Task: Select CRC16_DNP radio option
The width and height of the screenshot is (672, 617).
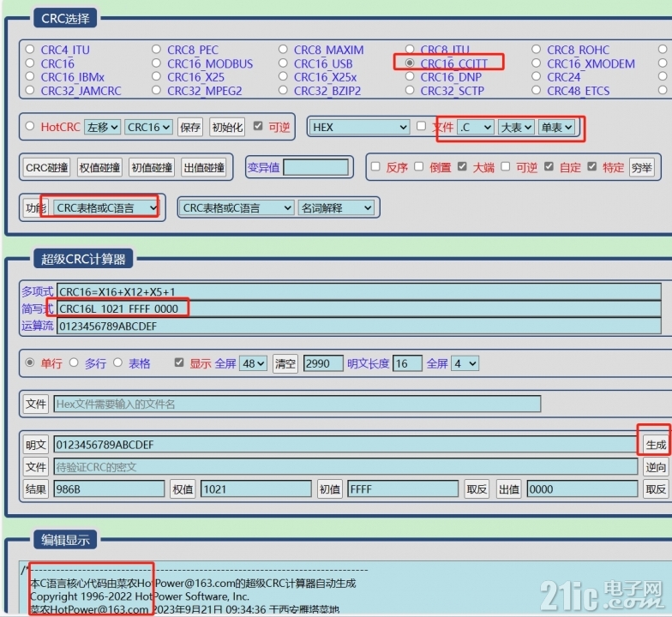Action: click(x=410, y=77)
